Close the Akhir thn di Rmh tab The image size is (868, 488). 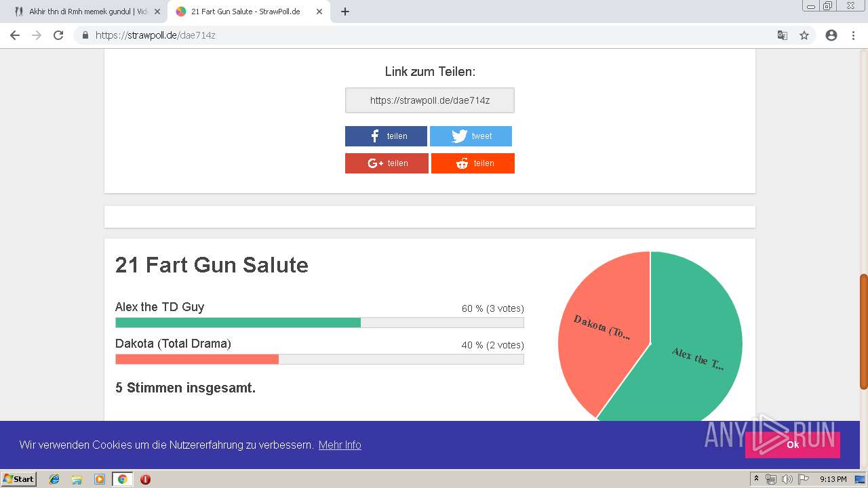pos(157,12)
